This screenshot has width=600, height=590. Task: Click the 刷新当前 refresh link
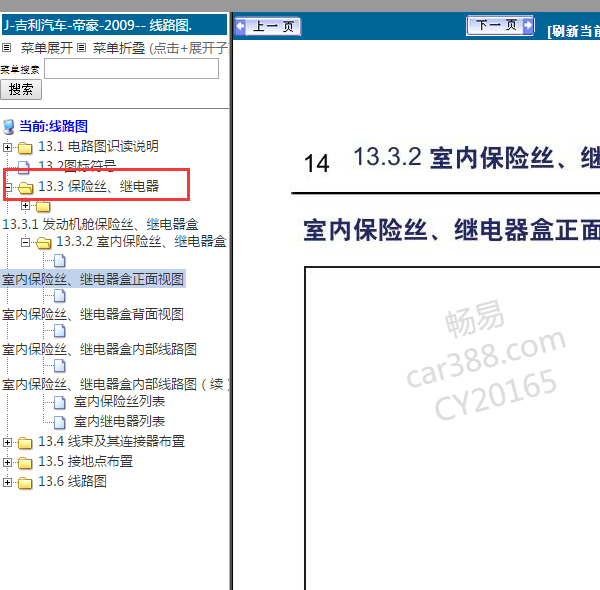(573, 31)
